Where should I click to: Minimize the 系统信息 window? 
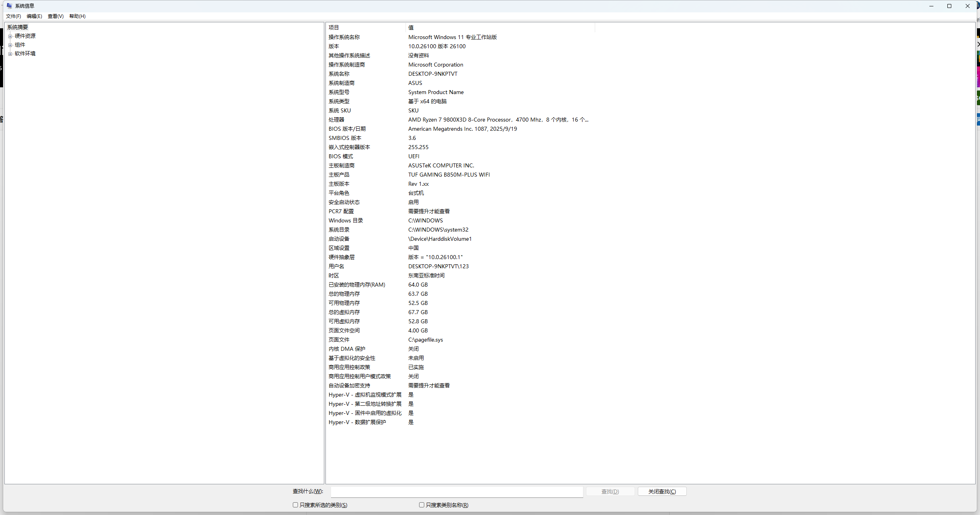pyautogui.click(x=931, y=6)
